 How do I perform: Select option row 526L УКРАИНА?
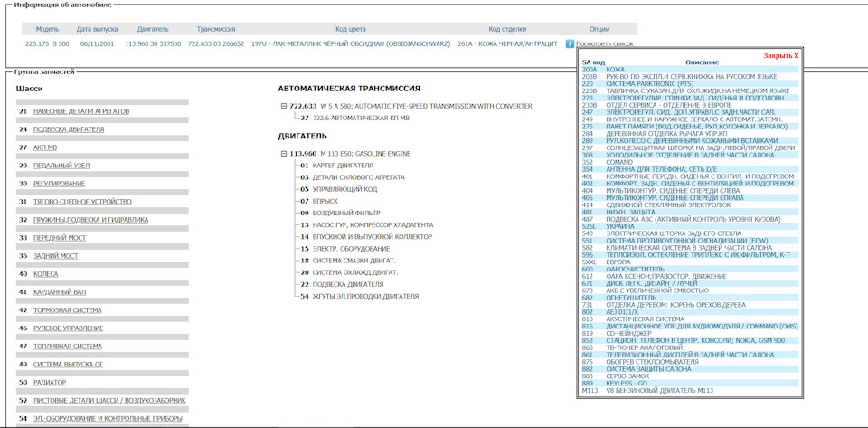tap(690, 226)
